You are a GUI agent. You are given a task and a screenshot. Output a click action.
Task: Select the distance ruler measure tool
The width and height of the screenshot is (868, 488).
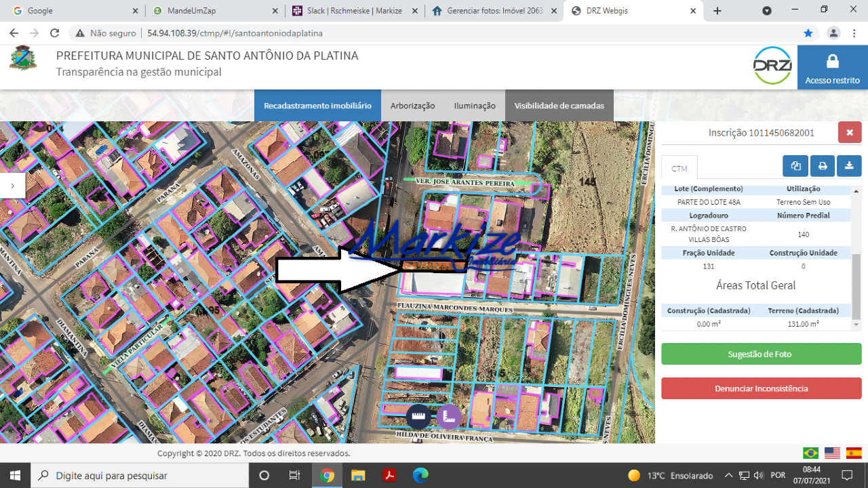click(418, 415)
